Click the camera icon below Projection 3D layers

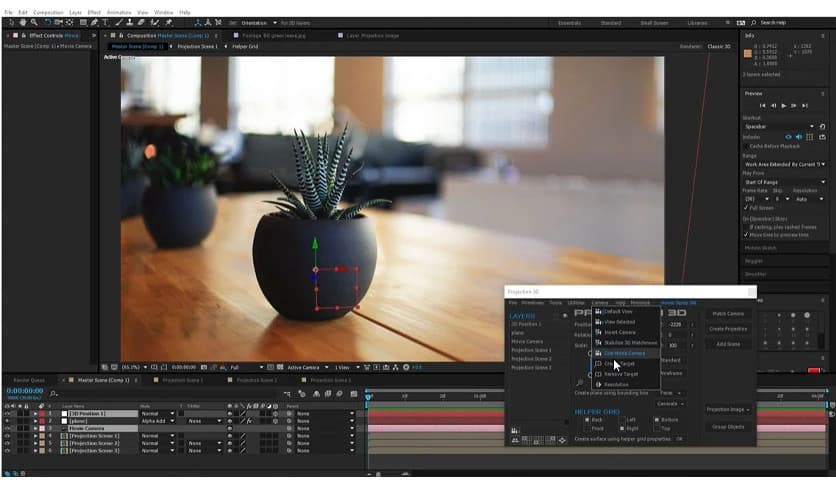click(x=515, y=431)
